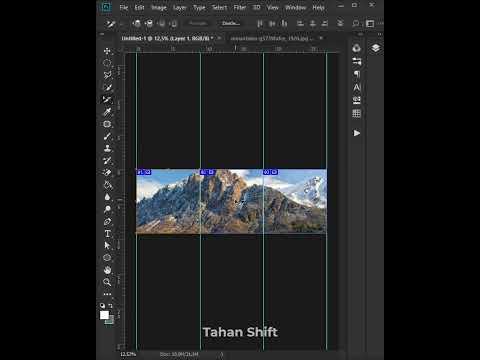Select the slice 02 badge on canvas
The height and width of the screenshot is (360, 480).
pos(207,172)
